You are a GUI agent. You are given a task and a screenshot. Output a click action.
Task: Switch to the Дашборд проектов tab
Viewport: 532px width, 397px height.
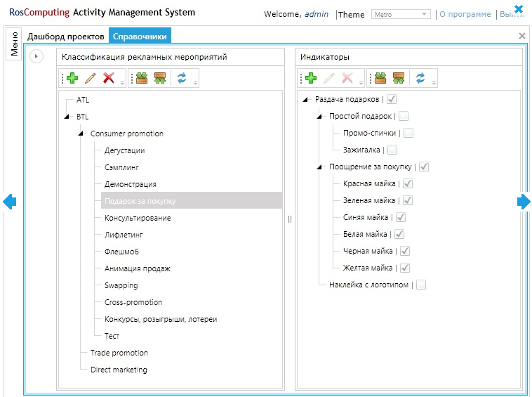(x=66, y=36)
